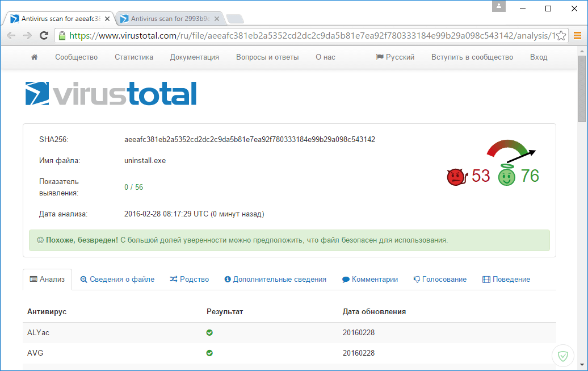
Task: Switch to Сведения о файле tab
Action: [x=117, y=280]
